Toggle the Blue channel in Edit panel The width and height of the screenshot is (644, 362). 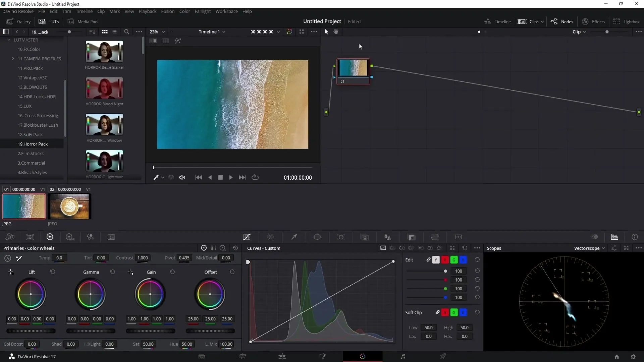click(x=463, y=260)
